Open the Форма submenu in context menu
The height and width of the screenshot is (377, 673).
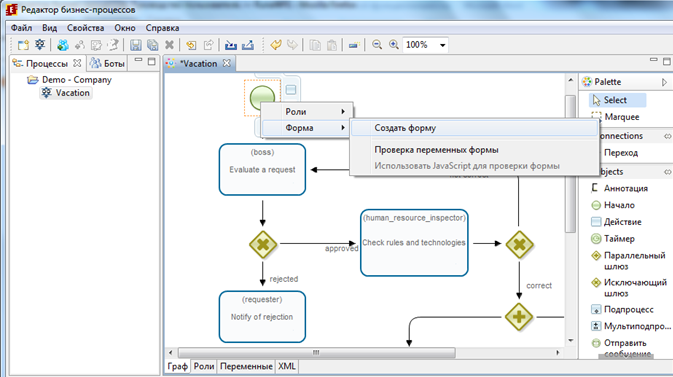tap(307, 128)
